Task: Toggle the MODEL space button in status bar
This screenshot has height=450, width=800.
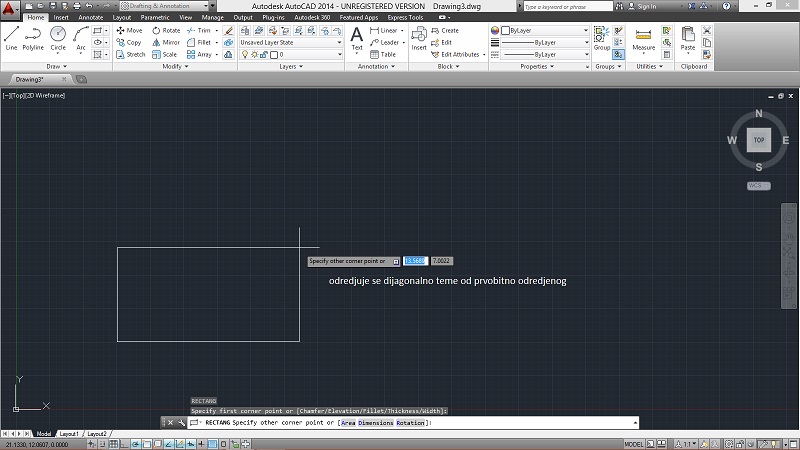Action: 634,443
